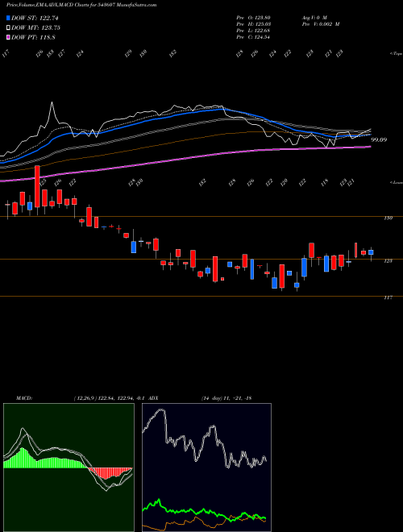Click the 'Pre O: 123.80' value
The height and width of the screenshot is (532, 403).
coord(253,17)
